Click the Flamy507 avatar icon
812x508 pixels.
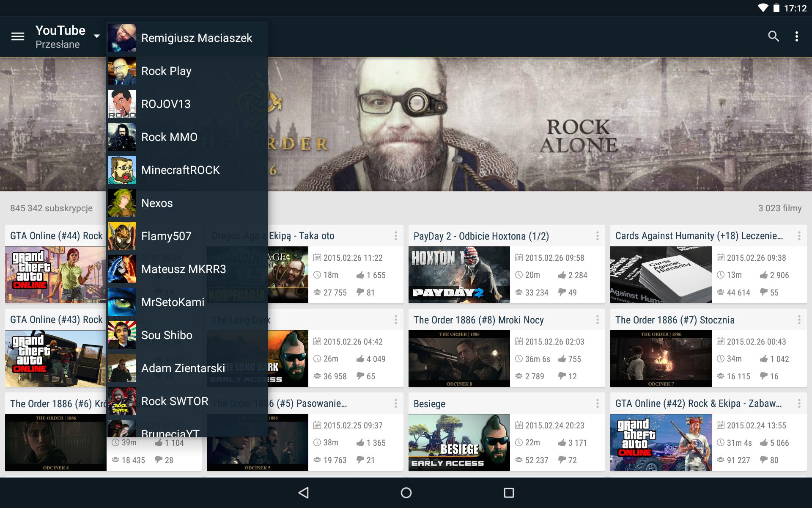click(x=122, y=236)
